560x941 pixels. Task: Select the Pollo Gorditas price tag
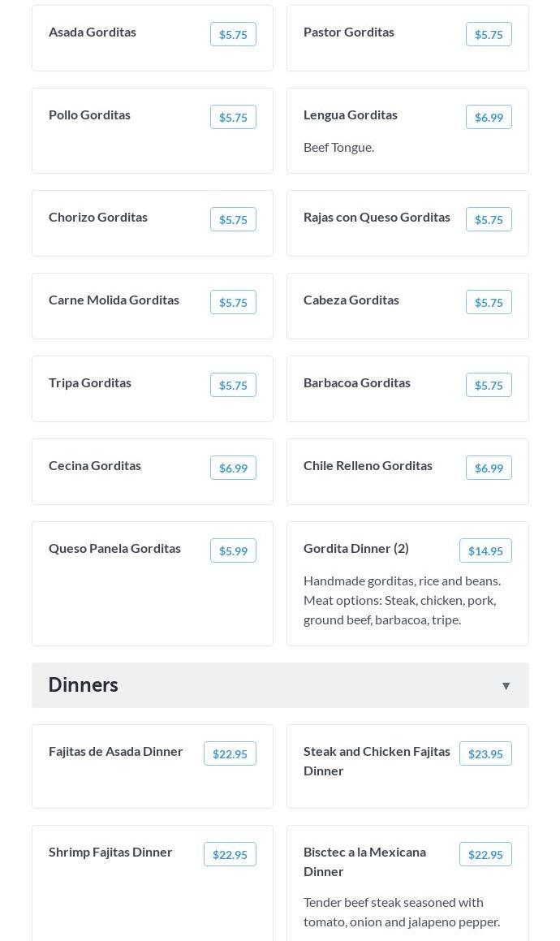pos(233,117)
